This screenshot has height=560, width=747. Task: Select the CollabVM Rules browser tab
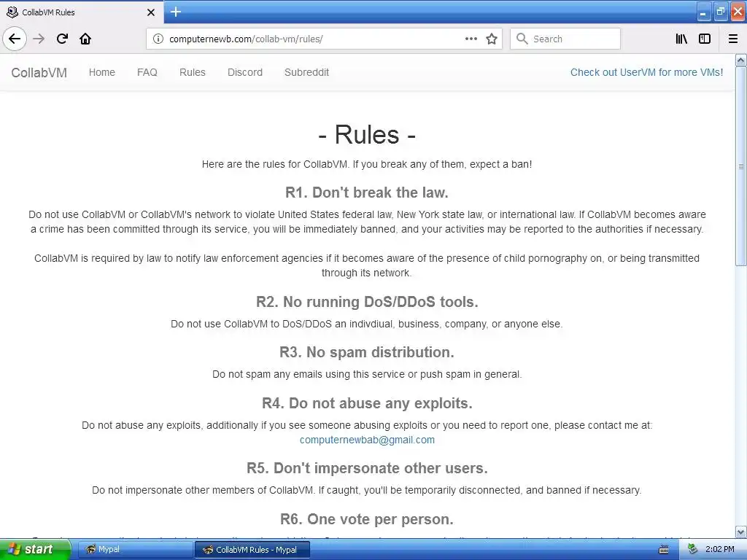82,12
